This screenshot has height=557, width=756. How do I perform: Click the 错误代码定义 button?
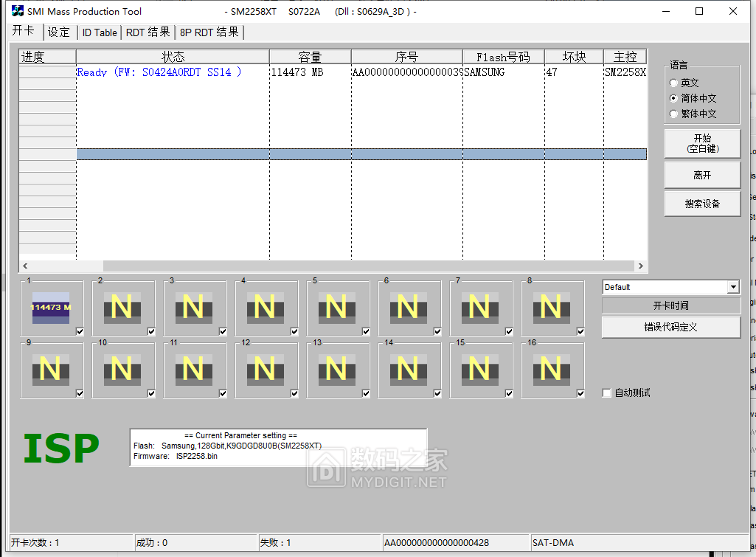point(670,327)
